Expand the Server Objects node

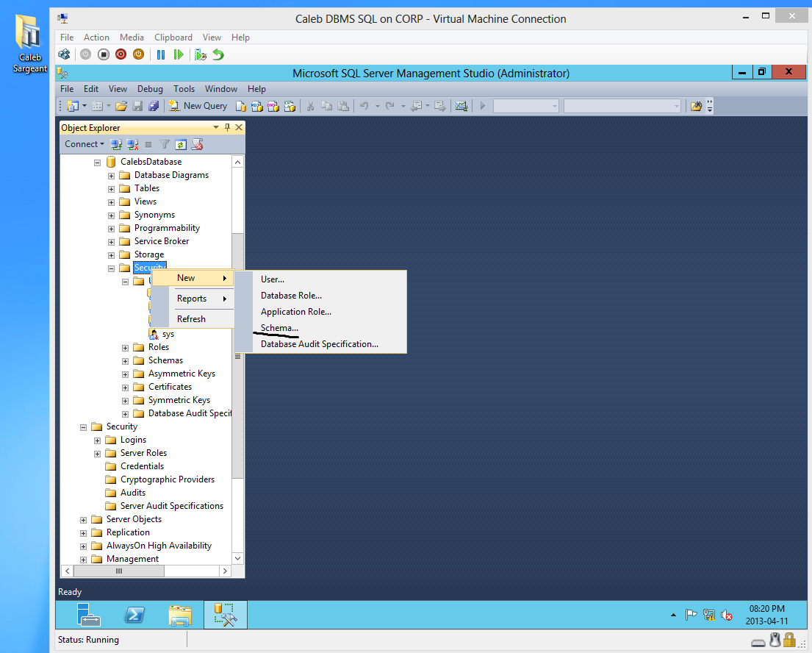tap(83, 520)
